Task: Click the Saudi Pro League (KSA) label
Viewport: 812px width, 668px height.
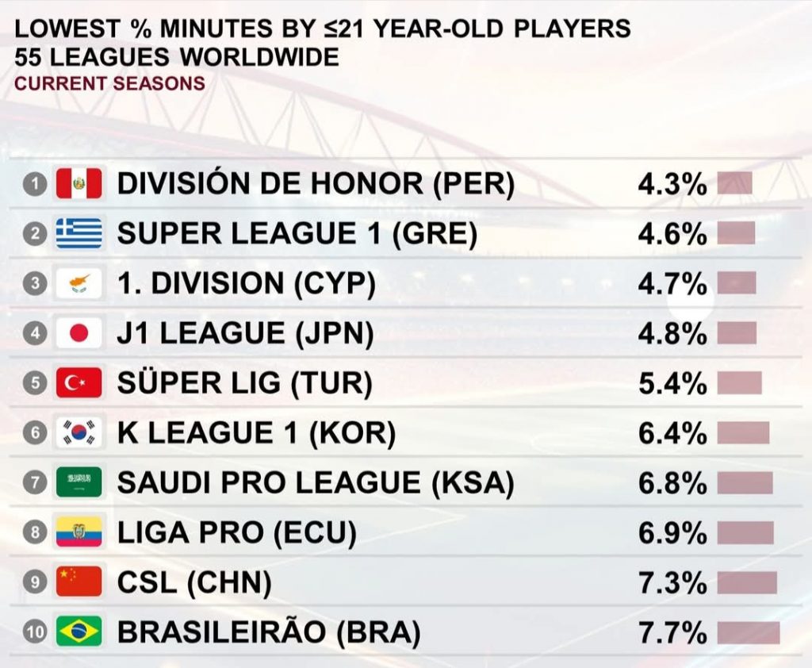Action: click(x=316, y=482)
